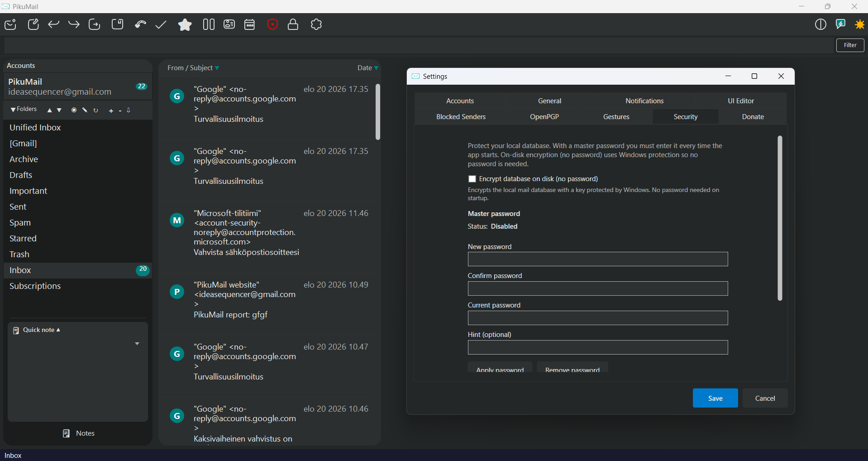Refresh folders with circular arrow icon
This screenshot has width=868, height=461.
tap(95, 110)
